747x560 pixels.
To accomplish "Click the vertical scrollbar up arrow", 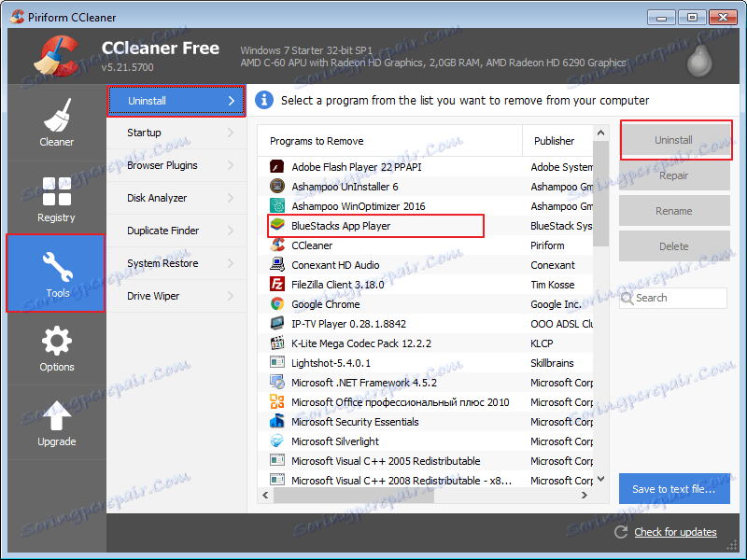I will click(600, 133).
